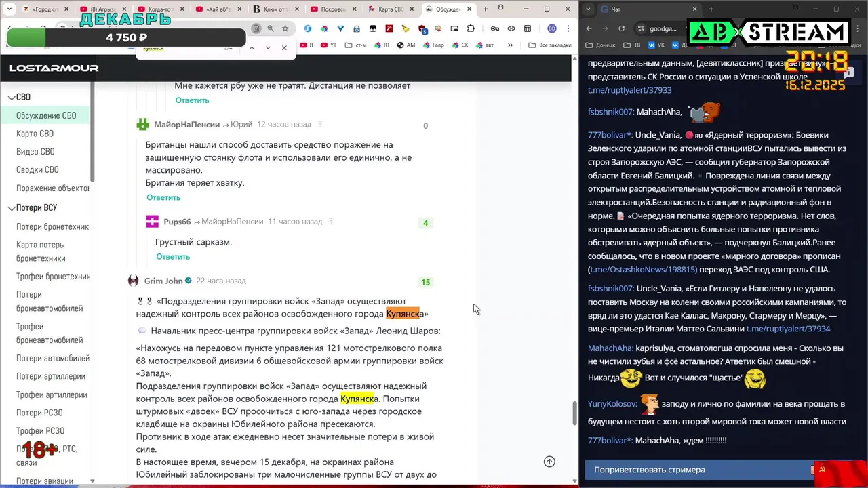Open «Карта потерь бронетехники» in the sidebar
Screen dimensions: 868x488
click(41, 251)
